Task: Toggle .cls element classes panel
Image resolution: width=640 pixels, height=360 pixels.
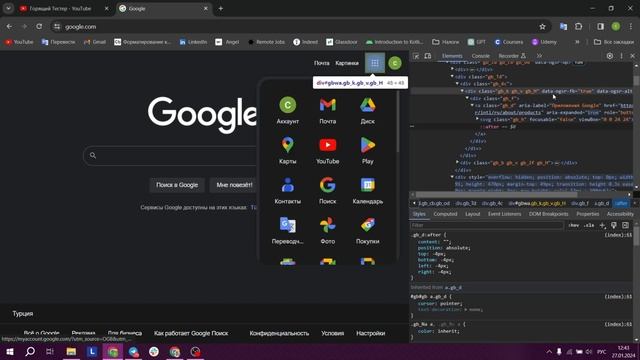Action: click(589, 225)
